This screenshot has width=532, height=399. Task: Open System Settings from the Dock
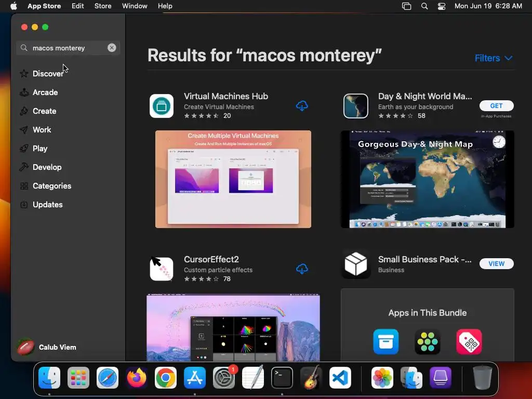224,378
